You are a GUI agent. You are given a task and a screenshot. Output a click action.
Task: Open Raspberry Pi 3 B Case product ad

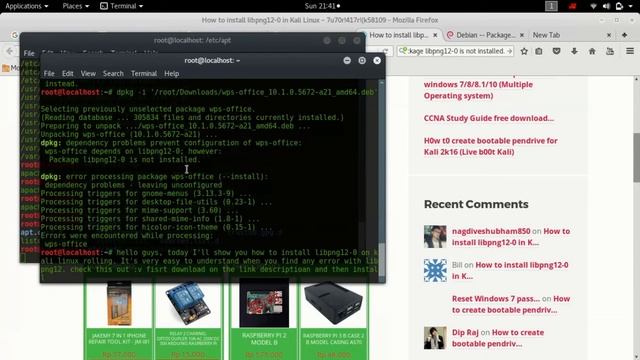tap(333, 320)
